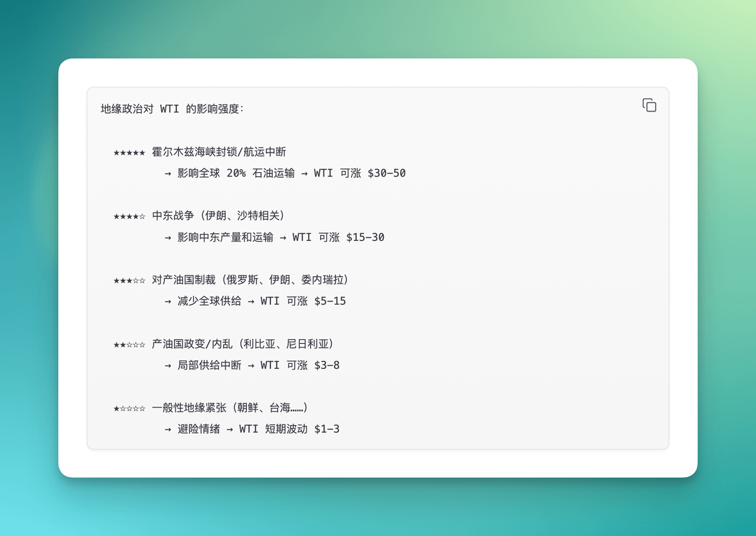Click the 对产油国制裁 text line
This screenshot has height=536, width=756.
tap(250, 280)
